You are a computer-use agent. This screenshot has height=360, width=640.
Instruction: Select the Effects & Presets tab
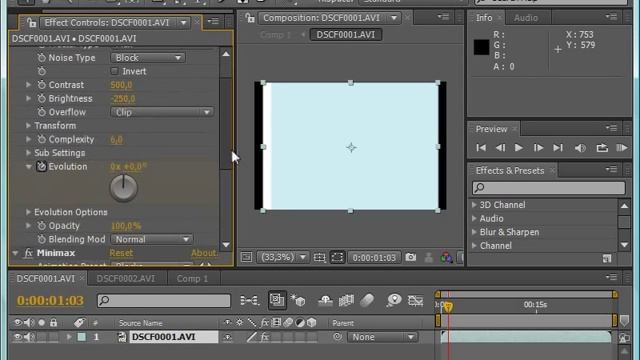click(x=510, y=171)
